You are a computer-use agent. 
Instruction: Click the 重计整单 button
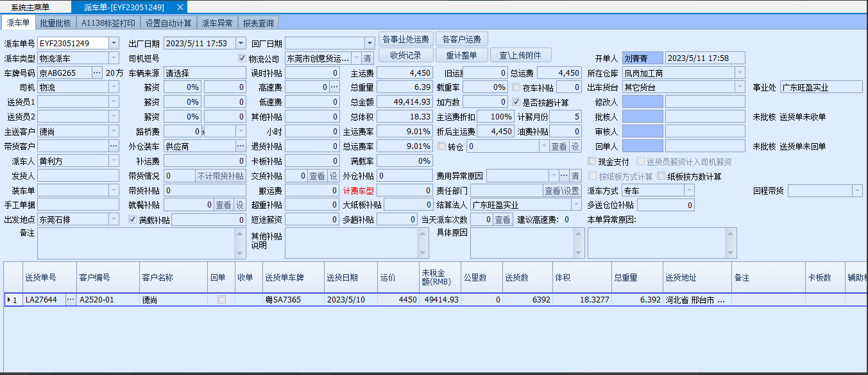[x=462, y=55]
